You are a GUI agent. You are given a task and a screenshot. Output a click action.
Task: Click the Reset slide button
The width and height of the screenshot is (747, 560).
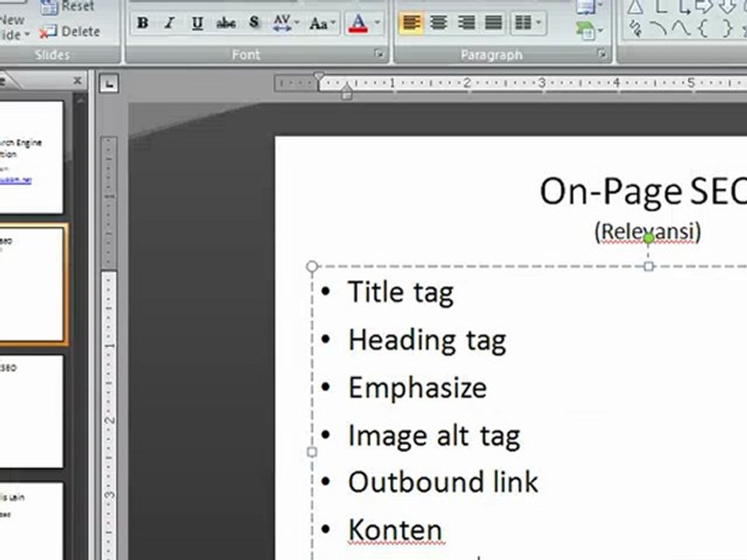(x=67, y=7)
